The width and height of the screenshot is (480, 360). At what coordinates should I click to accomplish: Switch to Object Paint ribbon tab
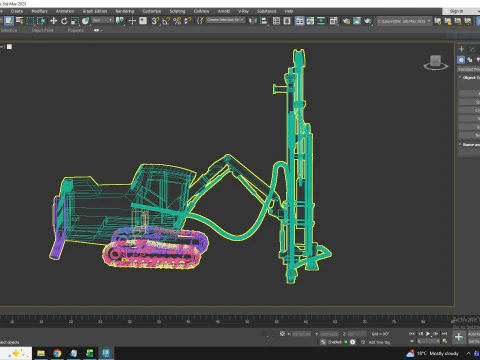42,30
